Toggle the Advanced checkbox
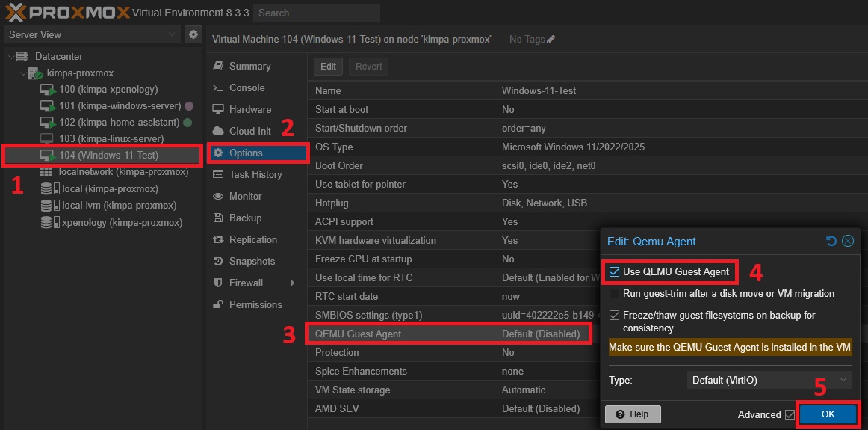This screenshot has width=868, height=430. 790,414
